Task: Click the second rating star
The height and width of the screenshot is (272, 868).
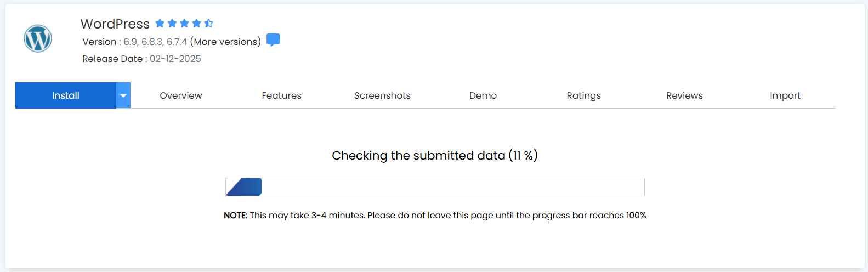Action: (172, 23)
